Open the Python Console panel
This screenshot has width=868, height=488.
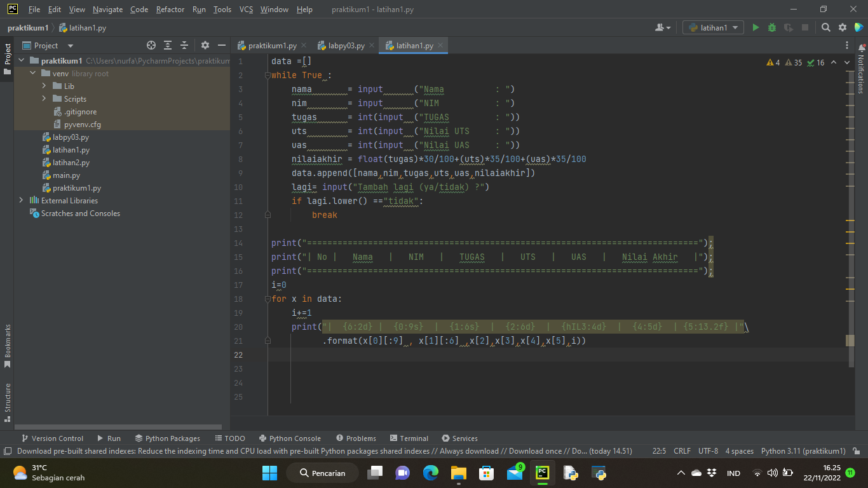pyautogui.click(x=290, y=438)
